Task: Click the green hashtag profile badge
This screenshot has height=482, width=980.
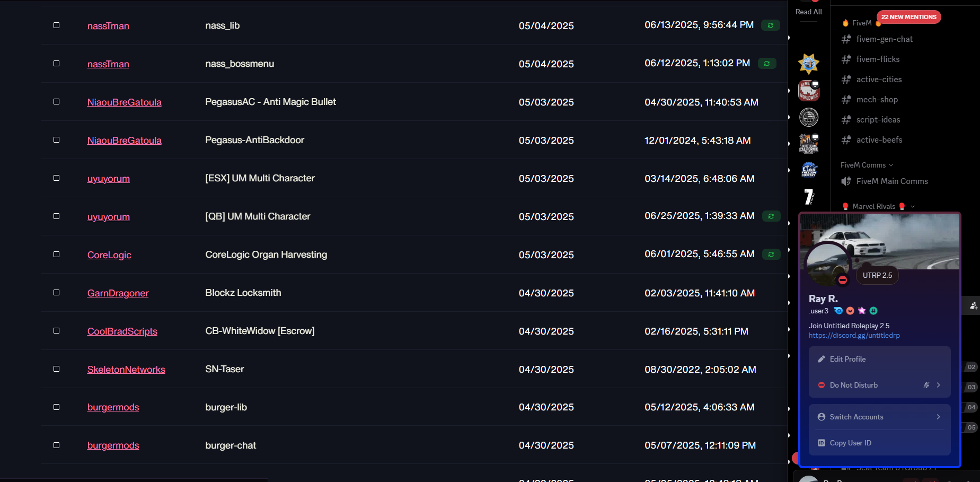Action: tap(873, 311)
